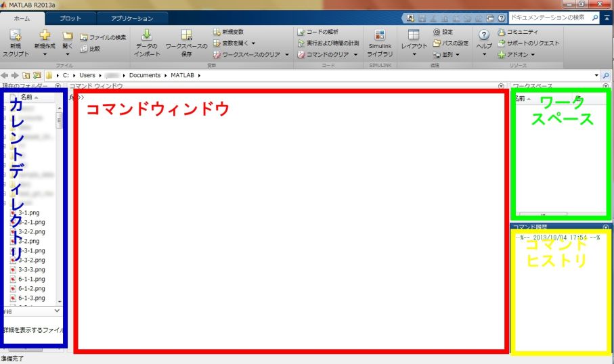Viewport: 614px width, 364px height.
Task: Click the アドオン add-ons icon
Action: point(501,55)
